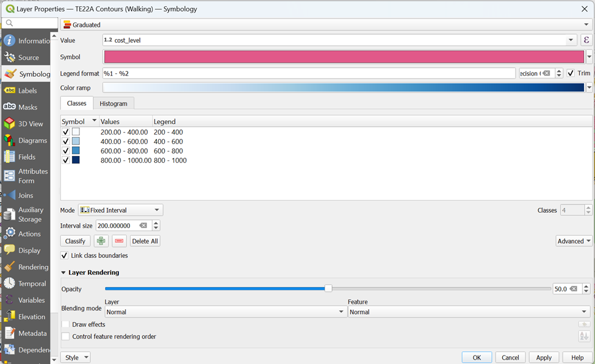
Task: Select the Classes tab
Action: pyautogui.click(x=77, y=104)
